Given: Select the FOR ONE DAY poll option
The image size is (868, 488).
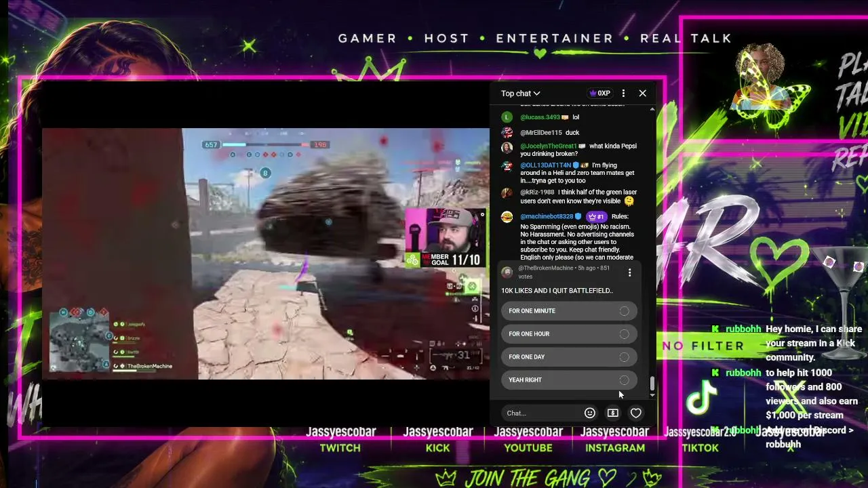Looking at the screenshot, I should point(569,357).
